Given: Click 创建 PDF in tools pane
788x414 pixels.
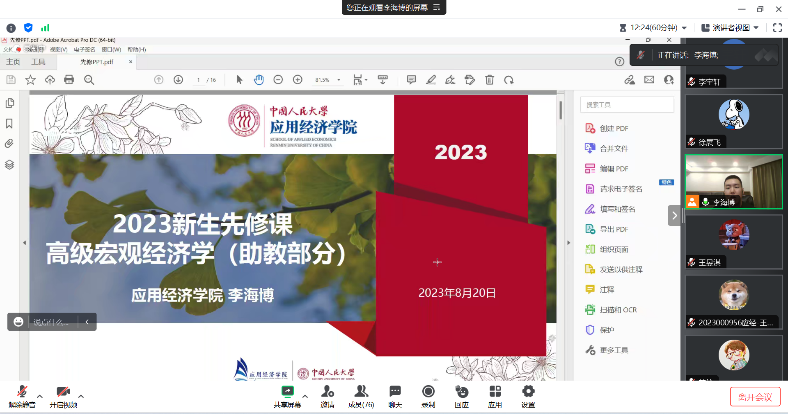Looking at the screenshot, I should tap(613, 128).
